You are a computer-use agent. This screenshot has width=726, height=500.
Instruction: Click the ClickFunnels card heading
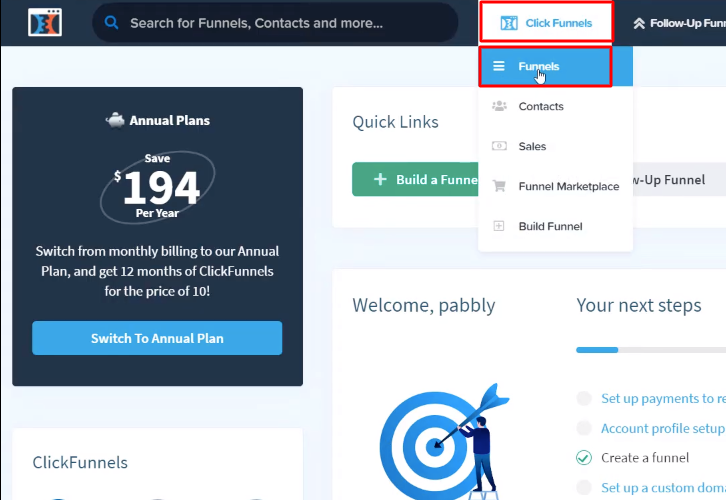coord(80,462)
